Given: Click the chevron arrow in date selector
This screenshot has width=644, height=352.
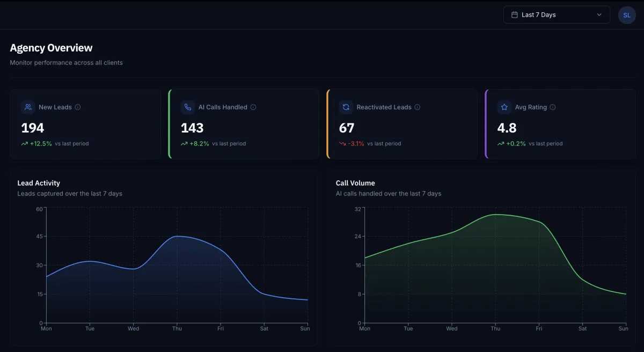Looking at the screenshot, I should tap(599, 15).
